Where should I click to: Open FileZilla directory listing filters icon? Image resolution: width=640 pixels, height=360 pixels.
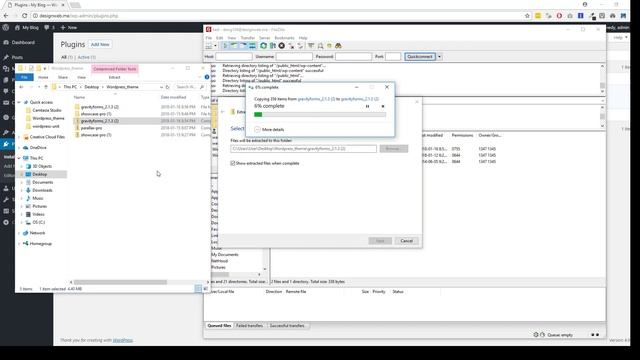311,46
